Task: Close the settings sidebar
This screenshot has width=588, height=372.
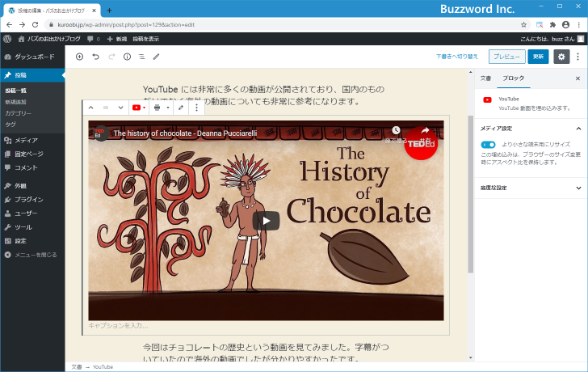Action: click(x=577, y=78)
